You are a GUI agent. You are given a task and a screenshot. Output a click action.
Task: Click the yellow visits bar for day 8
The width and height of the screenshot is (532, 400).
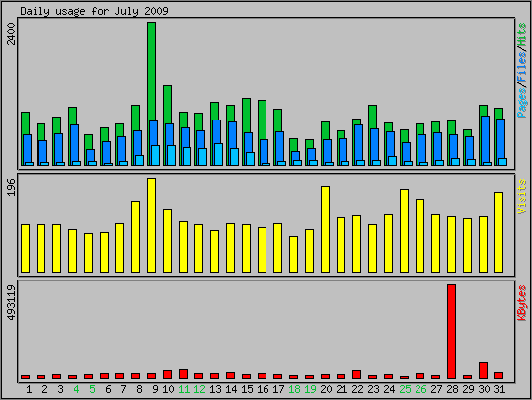click(135, 237)
